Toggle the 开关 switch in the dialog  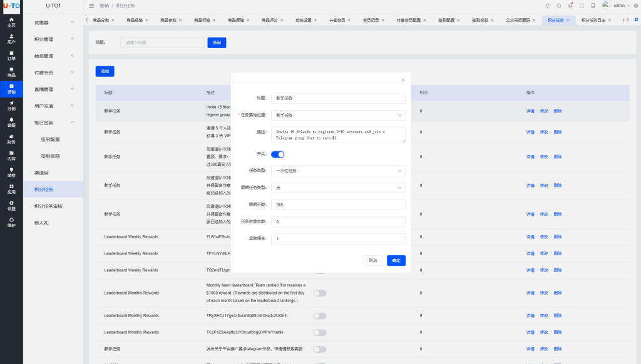277,154
